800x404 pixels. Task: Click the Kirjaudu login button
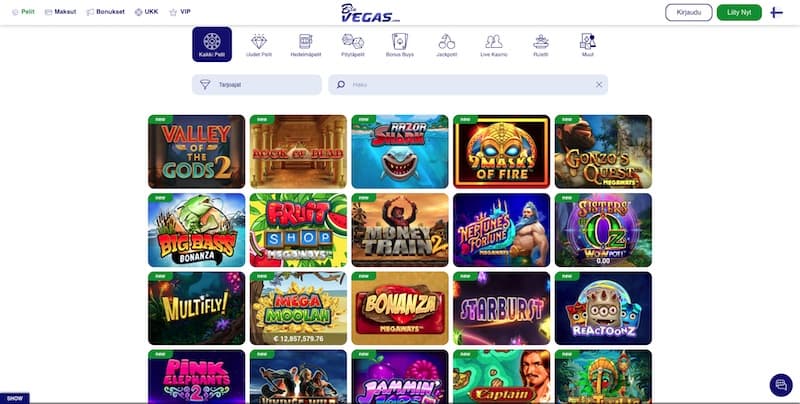[688, 12]
